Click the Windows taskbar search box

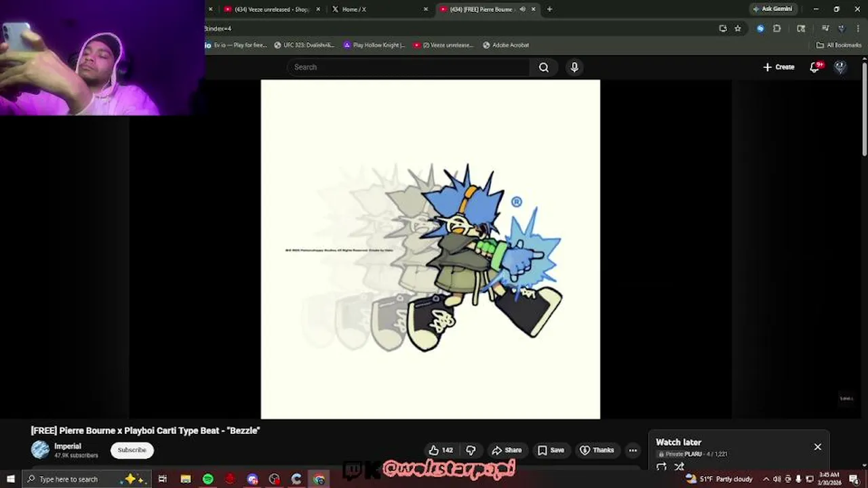click(x=87, y=479)
